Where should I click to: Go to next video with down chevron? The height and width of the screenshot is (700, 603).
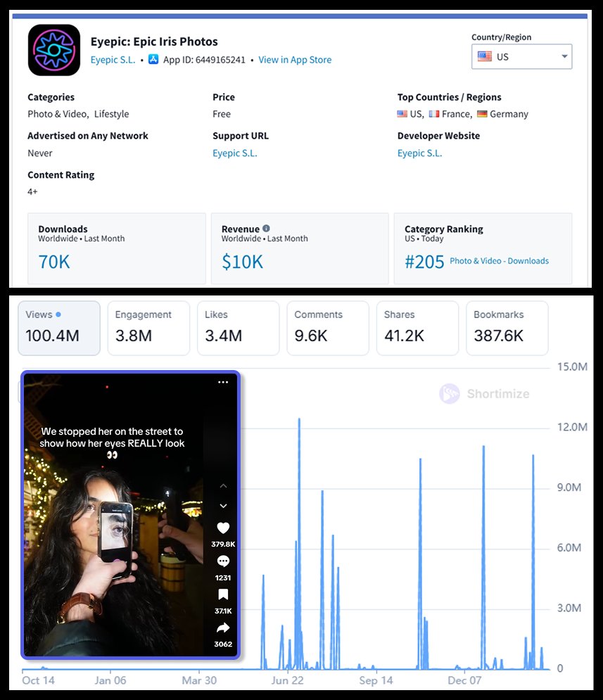point(223,506)
